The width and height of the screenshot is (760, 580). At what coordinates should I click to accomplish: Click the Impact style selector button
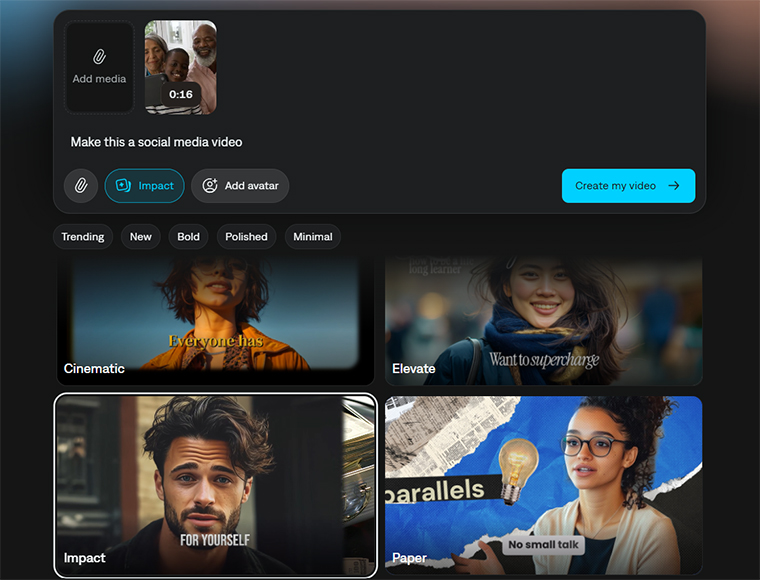tap(144, 186)
